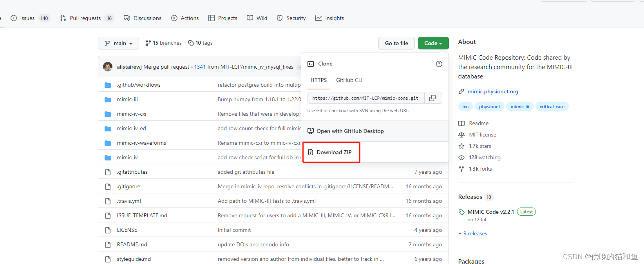Screen dimensions: 644x264
Task: Open commit 'update DOIs and zenodo info'
Action: (x=253, y=244)
